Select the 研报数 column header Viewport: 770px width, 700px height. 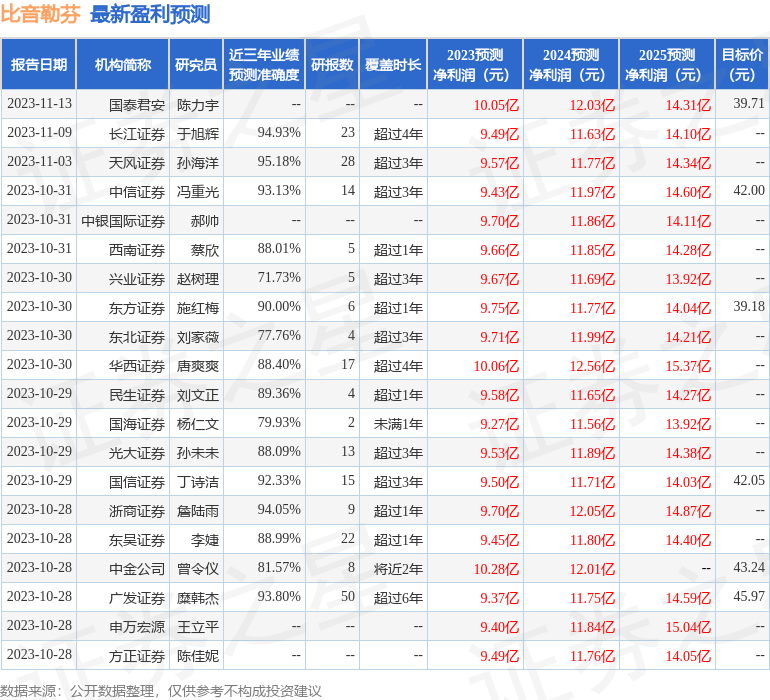click(332, 64)
